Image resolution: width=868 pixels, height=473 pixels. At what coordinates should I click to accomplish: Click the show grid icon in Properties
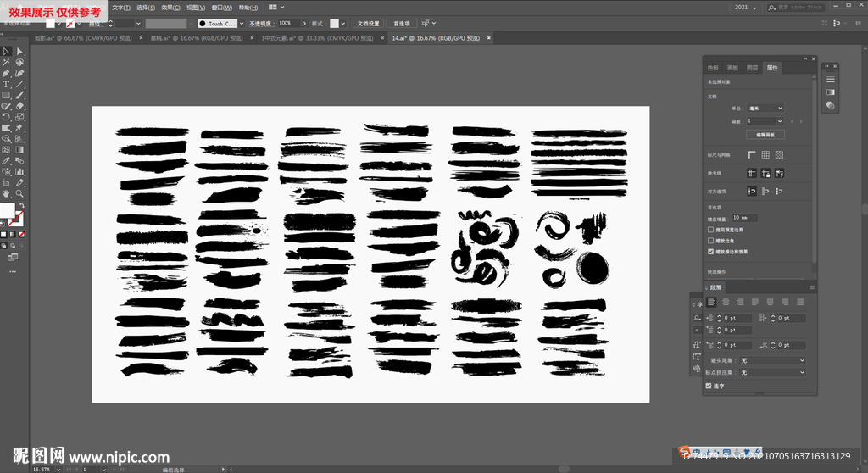point(765,155)
